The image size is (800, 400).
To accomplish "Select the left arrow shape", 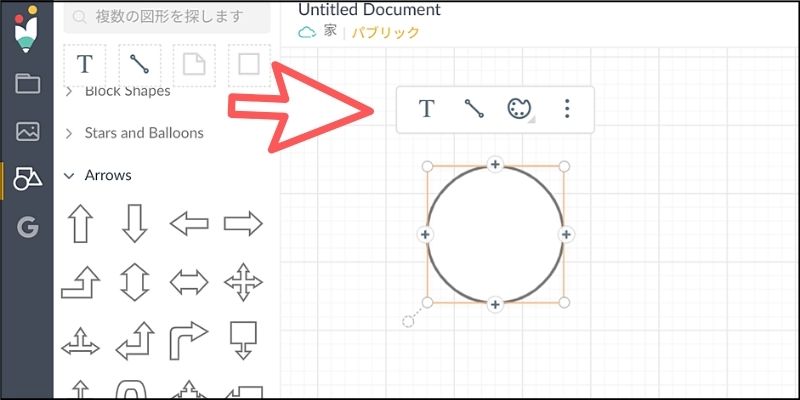I will coord(189,223).
